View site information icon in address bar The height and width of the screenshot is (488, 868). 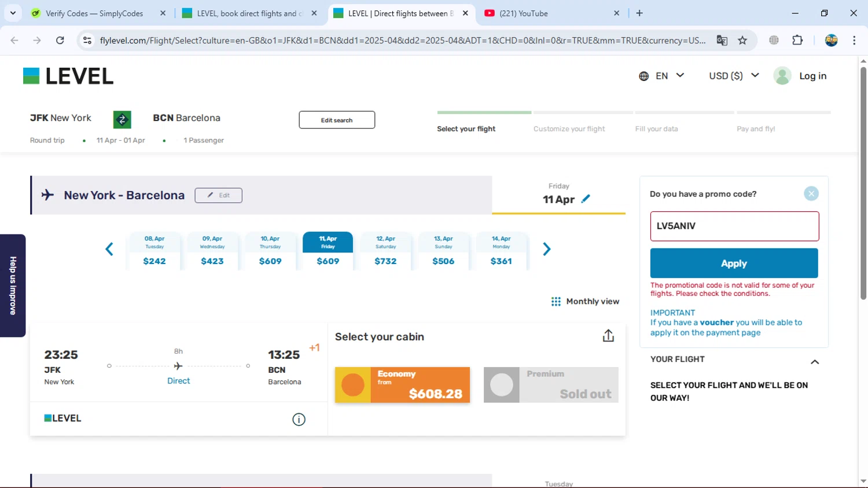click(87, 40)
